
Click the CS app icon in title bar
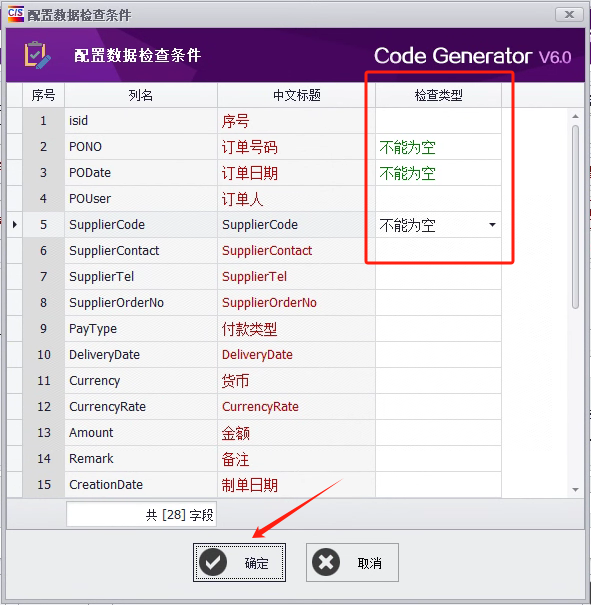15,14
